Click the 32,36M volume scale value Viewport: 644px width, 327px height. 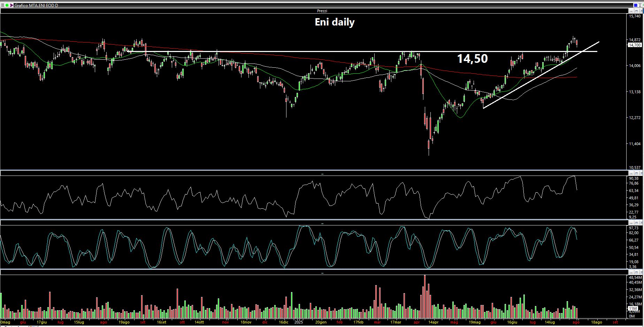click(x=635, y=290)
